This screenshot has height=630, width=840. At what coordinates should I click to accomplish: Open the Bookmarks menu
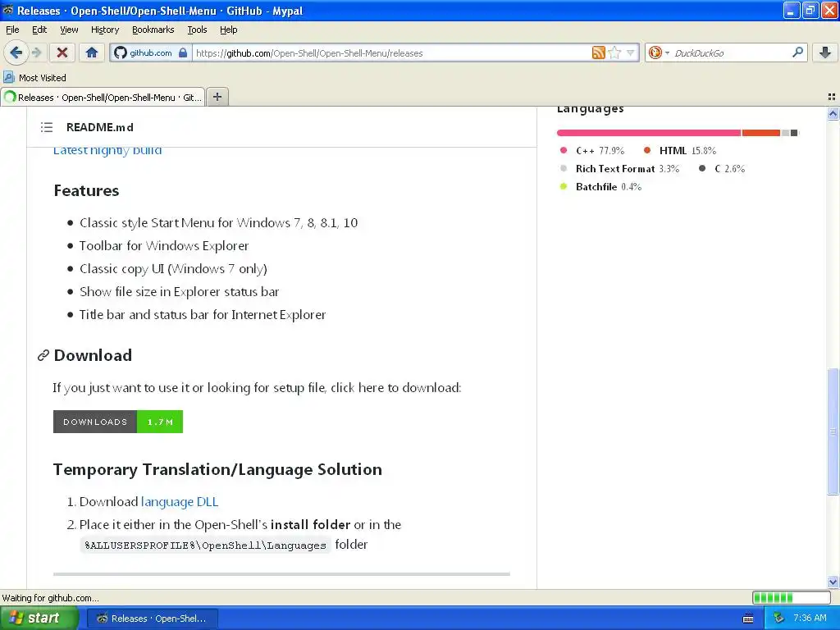click(153, 30)
